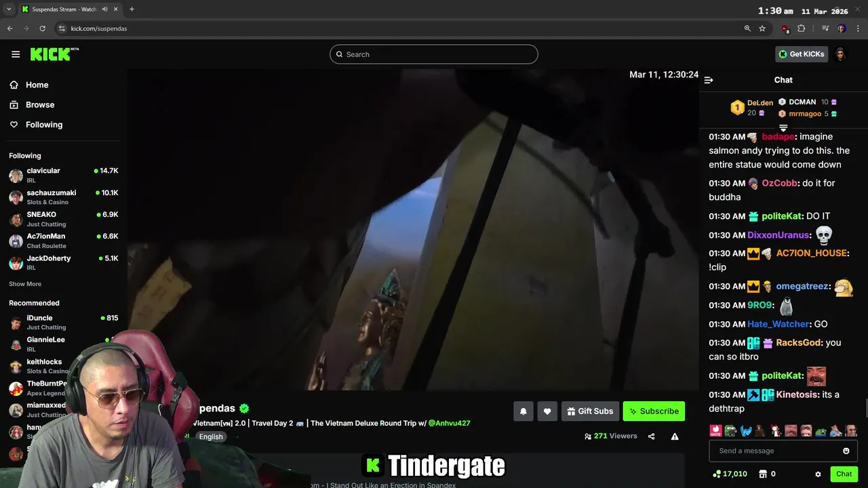The image size is (868, 488).
Task: Click the green Subscribe button
Action: tap(654, 411)
